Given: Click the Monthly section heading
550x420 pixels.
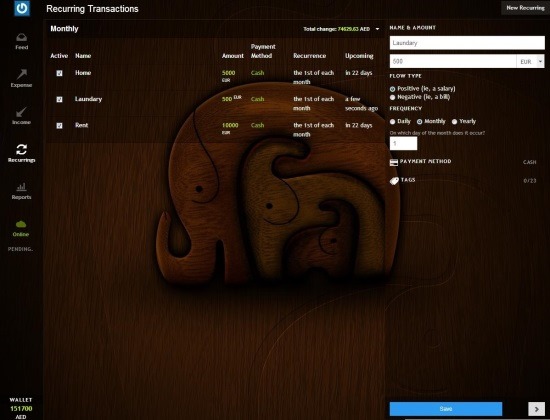Looking at the screenshot, I should click(64, 29).
